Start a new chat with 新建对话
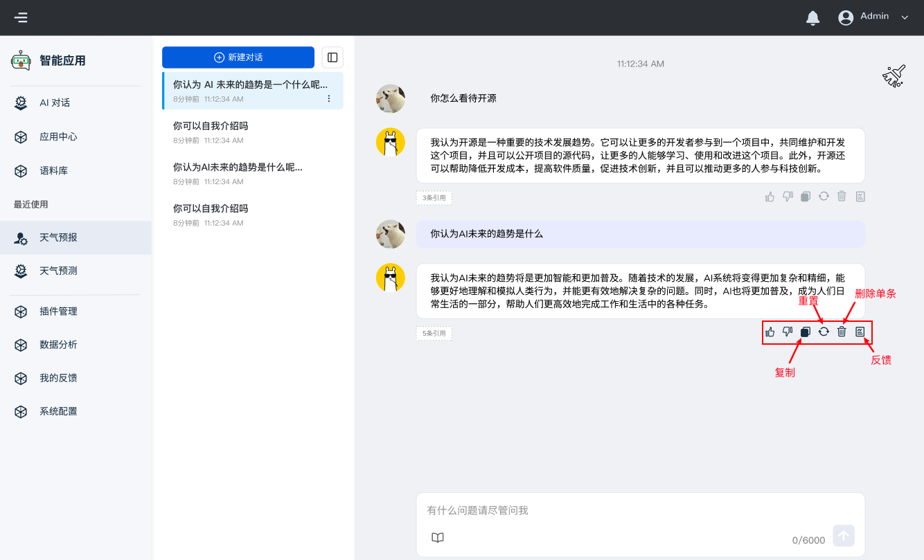 click(238, 57)
